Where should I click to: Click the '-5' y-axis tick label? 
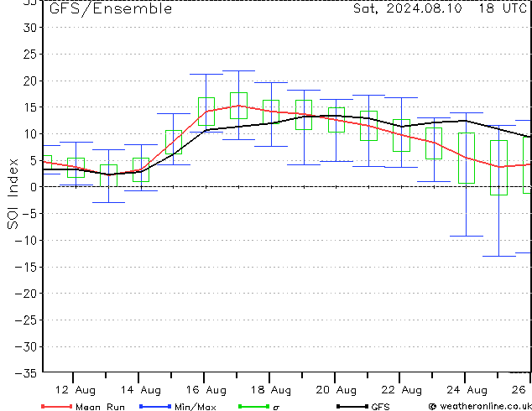click(x=29, y=214)
